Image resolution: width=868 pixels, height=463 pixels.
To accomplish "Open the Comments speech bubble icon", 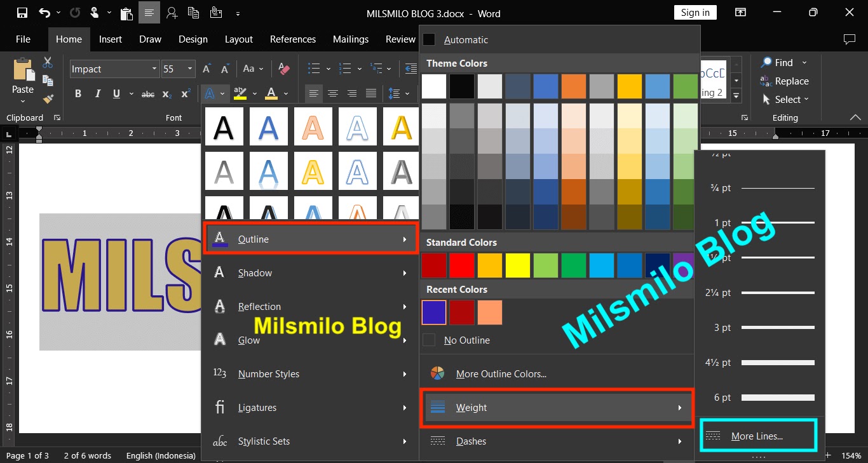I will click(849, 39).
